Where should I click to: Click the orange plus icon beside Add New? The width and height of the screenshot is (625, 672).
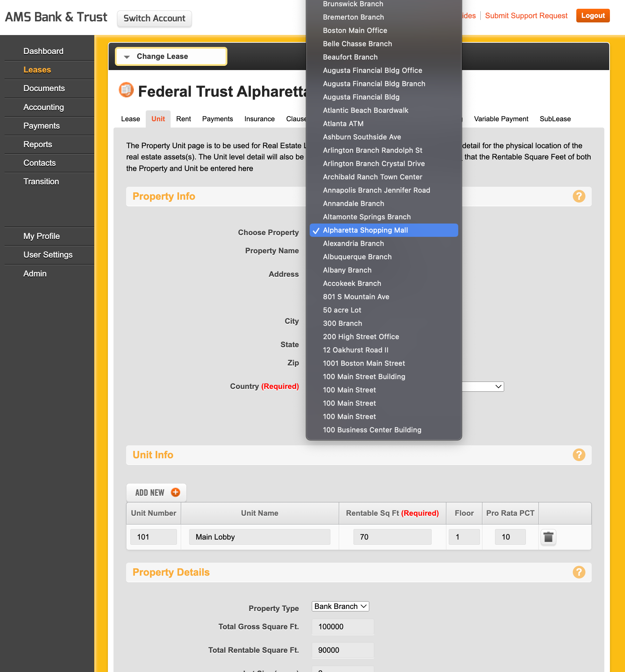click(x=176, y=492)
